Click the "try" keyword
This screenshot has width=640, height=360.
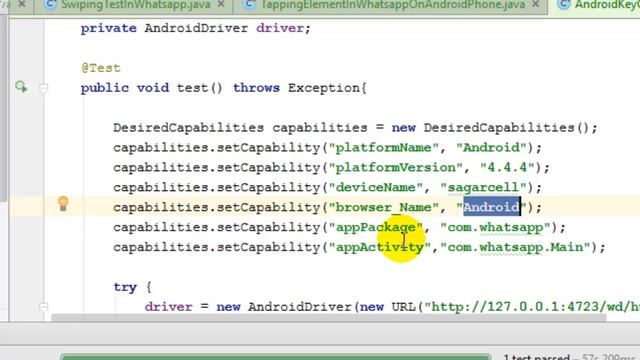tap(125, 287)
